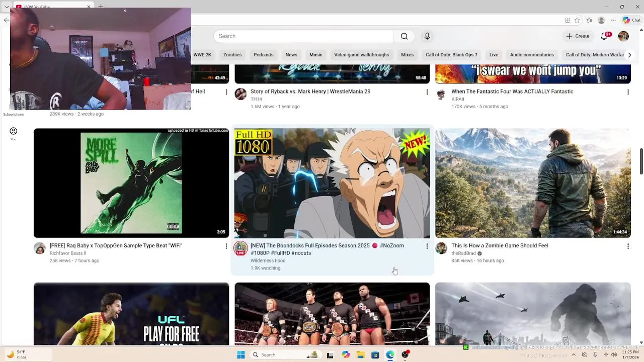Open 'When The Fantastic Four Was ACTUALLY Fantastic' title
Image resolution: width=644 pixels, height=362 pixels.
pos(512,92)
